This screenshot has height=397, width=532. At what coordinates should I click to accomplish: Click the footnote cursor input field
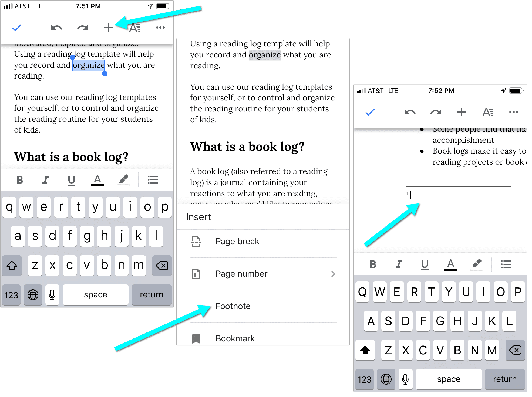point(410,195)
